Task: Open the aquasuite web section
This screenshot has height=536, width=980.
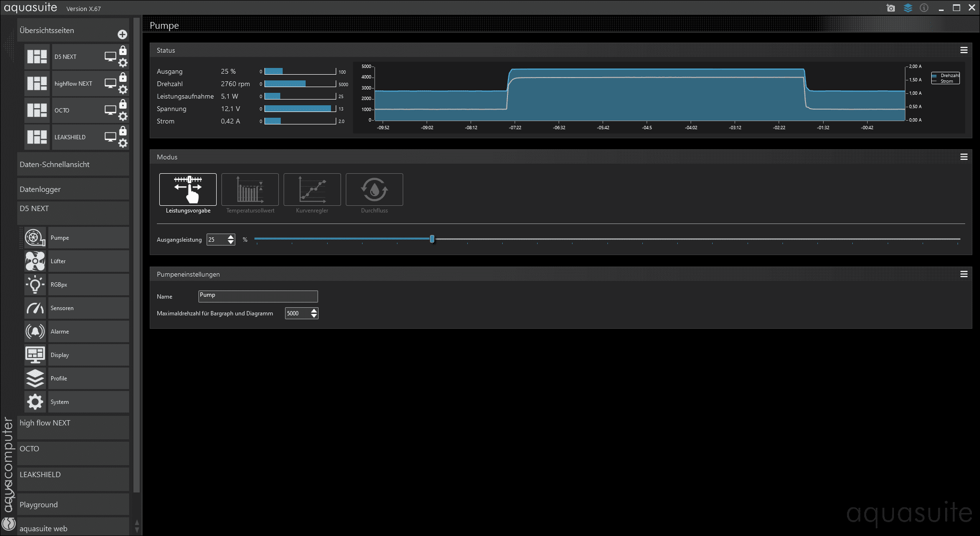Action: pyautogui.click(x=73, y=527)
